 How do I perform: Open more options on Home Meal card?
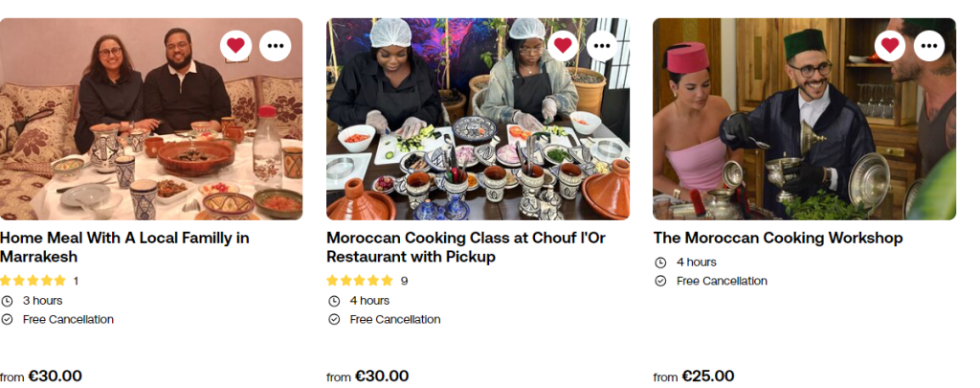coord(276,45)
